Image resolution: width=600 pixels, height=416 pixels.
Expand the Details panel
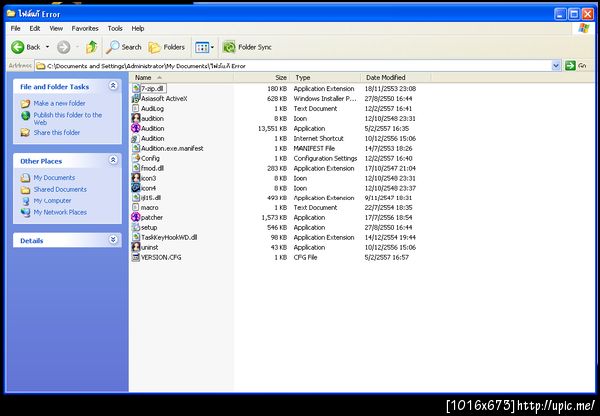pyautogui.click(x=113, y=240)
